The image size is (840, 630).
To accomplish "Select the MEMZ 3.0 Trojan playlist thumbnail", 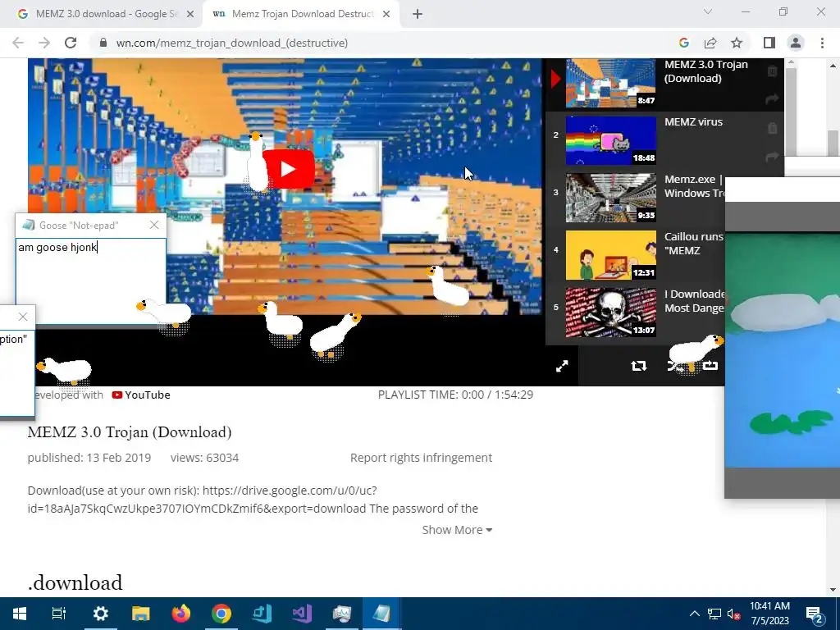I will (x=610, y=83).
